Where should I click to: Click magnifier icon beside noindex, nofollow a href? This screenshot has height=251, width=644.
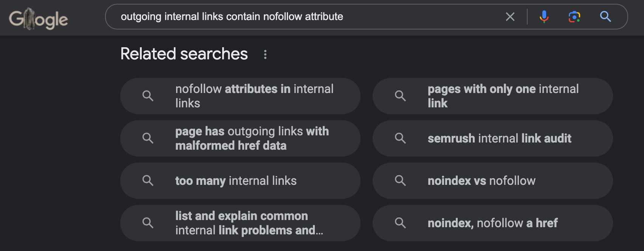(400, 223)
